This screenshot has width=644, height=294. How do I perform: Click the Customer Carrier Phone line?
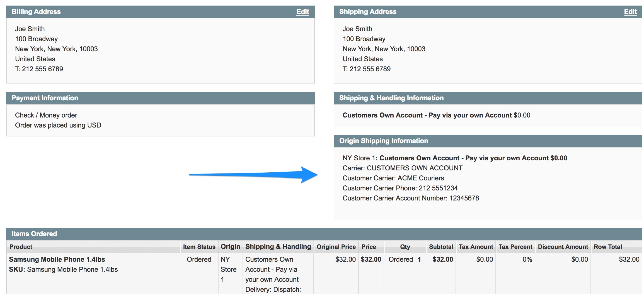(400, 188)
